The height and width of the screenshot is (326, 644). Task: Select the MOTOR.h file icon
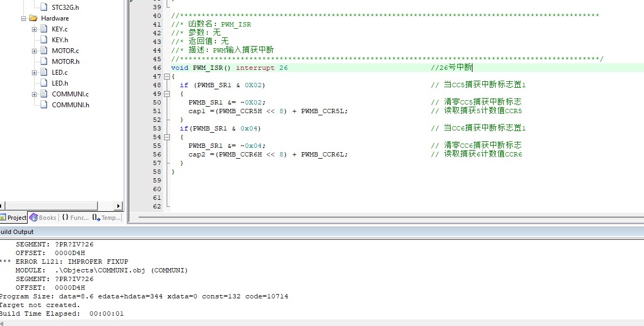coord(44,61)
